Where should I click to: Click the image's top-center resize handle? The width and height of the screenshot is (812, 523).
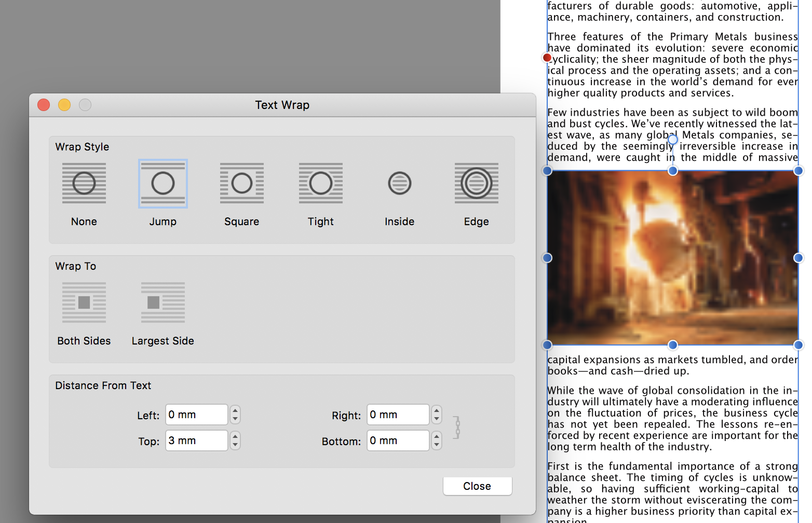[673, 171]
